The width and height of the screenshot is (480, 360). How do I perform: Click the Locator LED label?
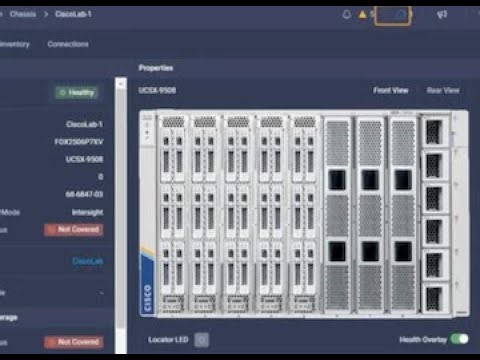click(168, 340)
